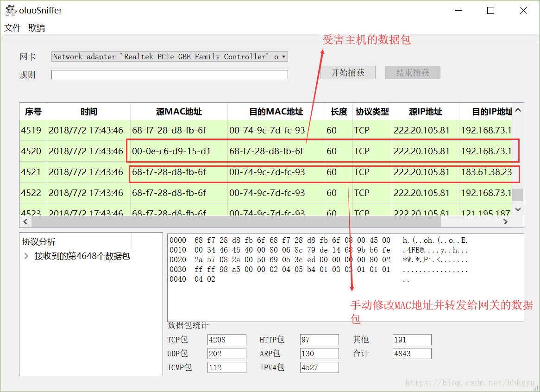Click the 协议类型 column header
The width and height of the screenshot is (540, 392).
[372, 112]
